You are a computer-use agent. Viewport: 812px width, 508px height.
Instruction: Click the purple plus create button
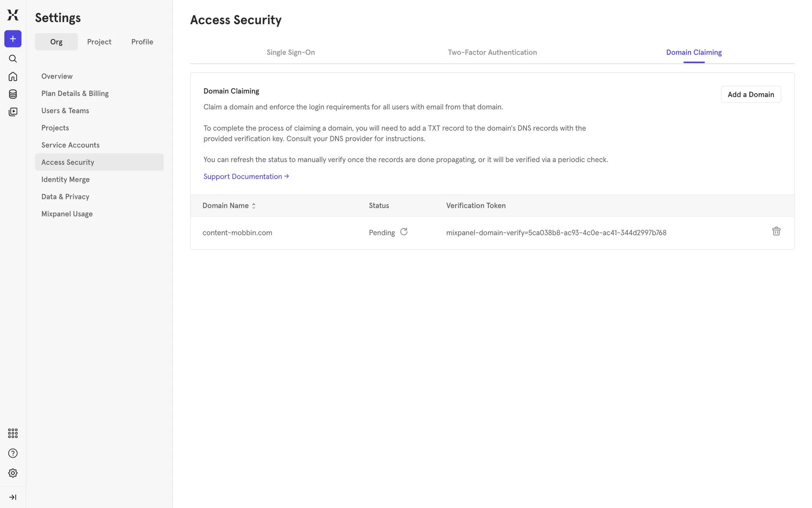(13, 39)
